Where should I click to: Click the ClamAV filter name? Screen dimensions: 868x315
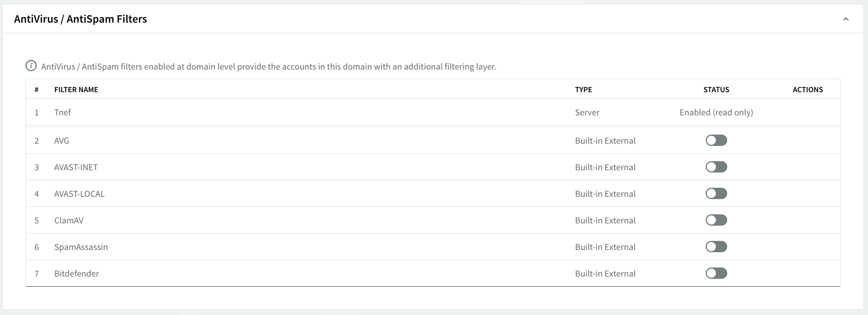coord(68,221)
